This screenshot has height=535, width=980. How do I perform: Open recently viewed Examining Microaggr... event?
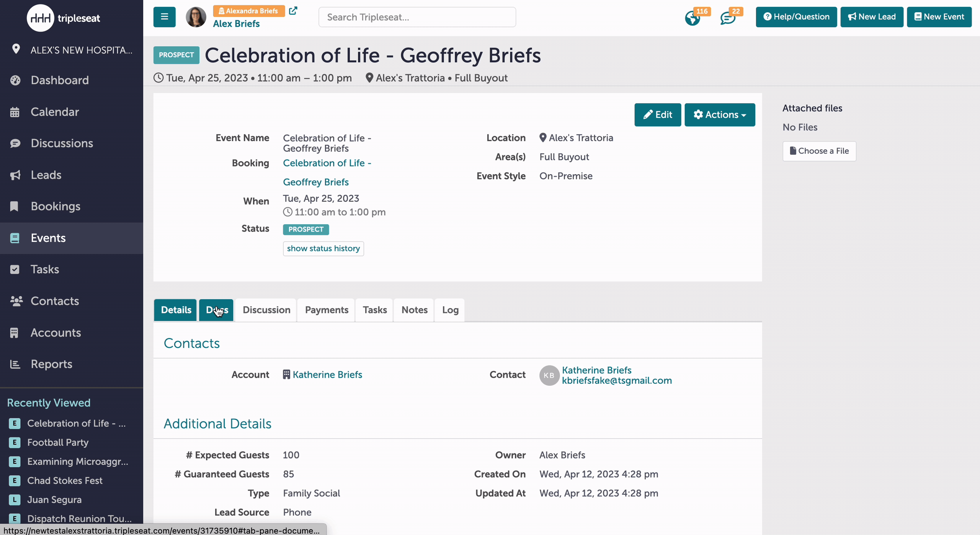tap(78, 462)
